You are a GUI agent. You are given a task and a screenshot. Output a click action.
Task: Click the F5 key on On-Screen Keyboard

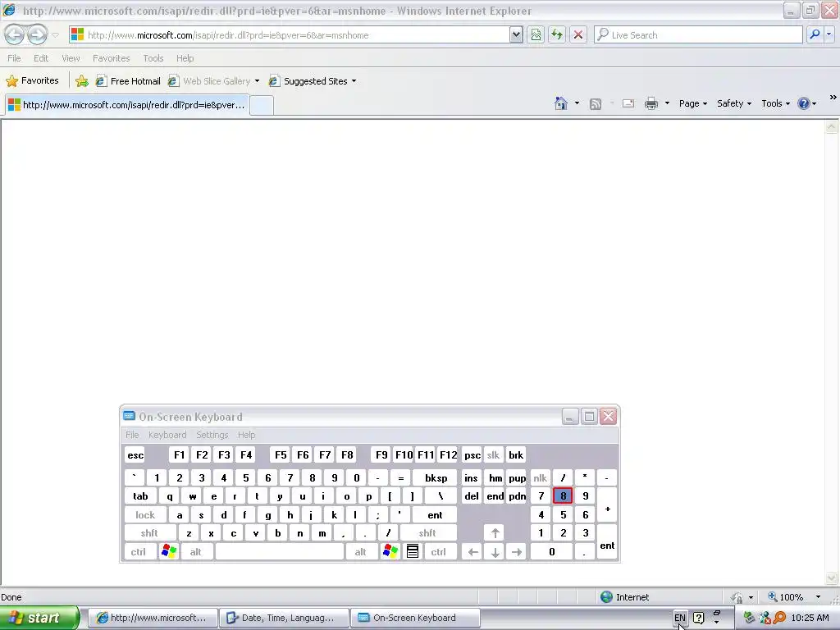click(x=281, y=454)
